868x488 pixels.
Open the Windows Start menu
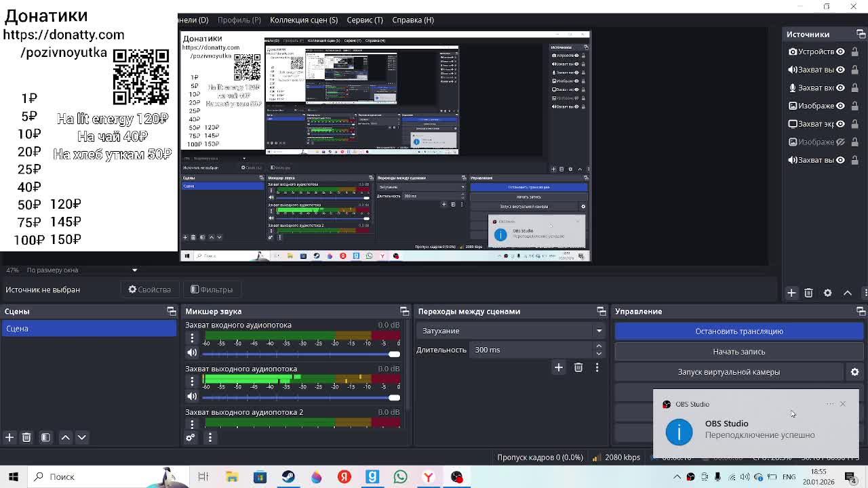click(14, 476)
